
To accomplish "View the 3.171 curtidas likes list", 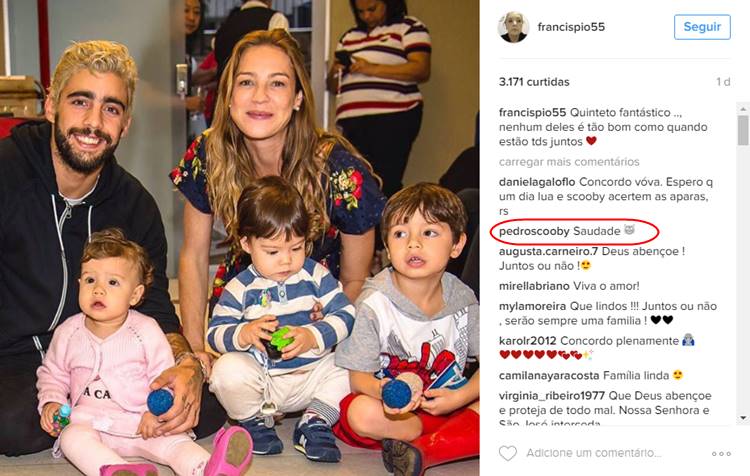I will click(x=534, y=82).
